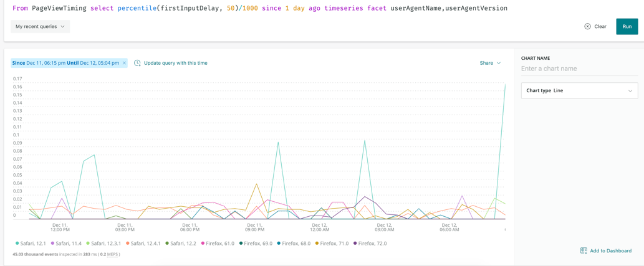Focus the chart name input field
Viewport: 644px width, 266px height.
(579, 69)
